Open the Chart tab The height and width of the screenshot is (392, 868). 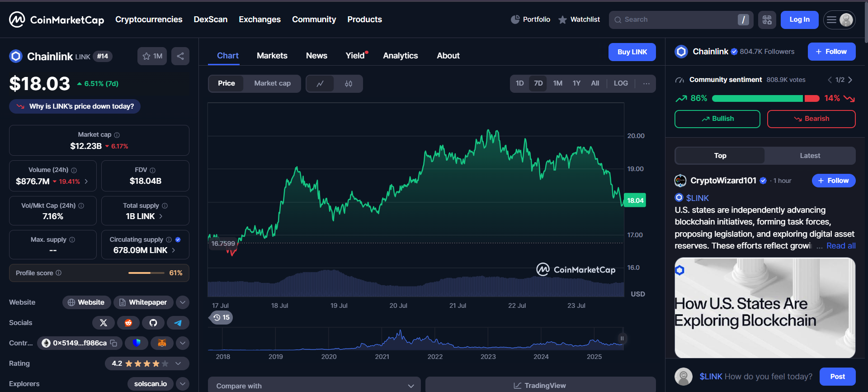click(x=227, y=56)
